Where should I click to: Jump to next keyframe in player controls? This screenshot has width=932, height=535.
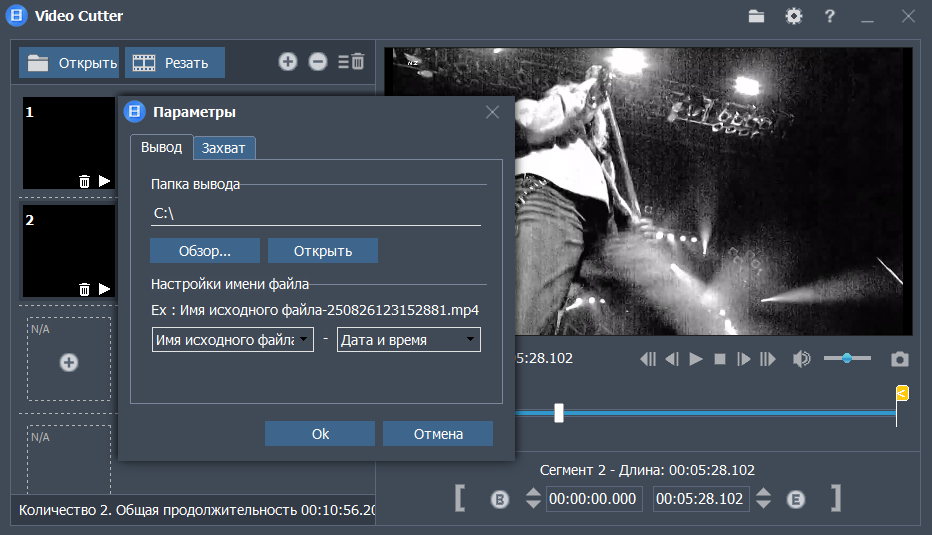coord(768,359)
